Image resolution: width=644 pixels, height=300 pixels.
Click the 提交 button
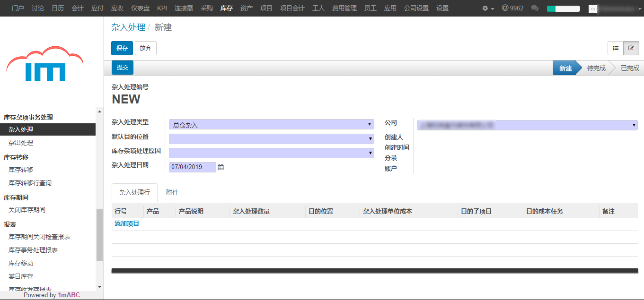pyautogui.click(x=123, y=68)
